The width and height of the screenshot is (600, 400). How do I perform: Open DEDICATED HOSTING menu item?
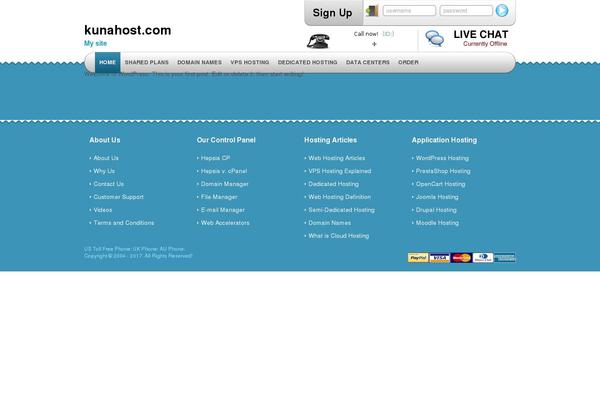point(308,62)
